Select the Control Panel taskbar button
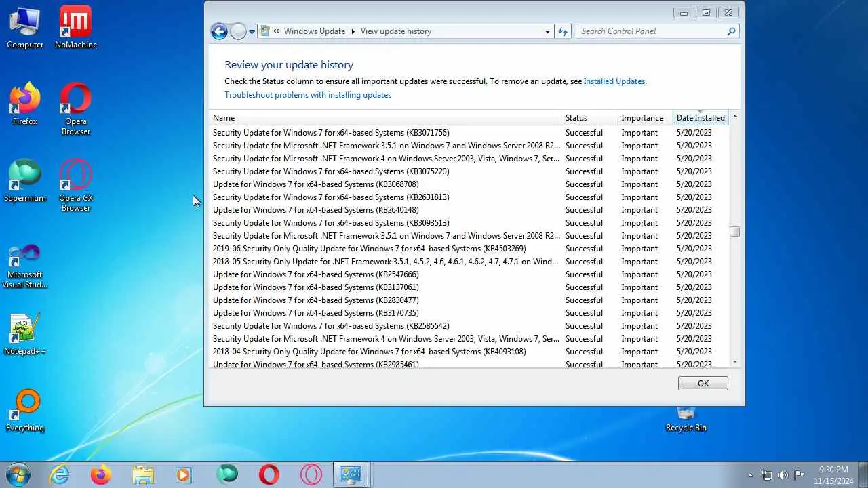Viewport: 868px width, 488px height. (351, 474)
